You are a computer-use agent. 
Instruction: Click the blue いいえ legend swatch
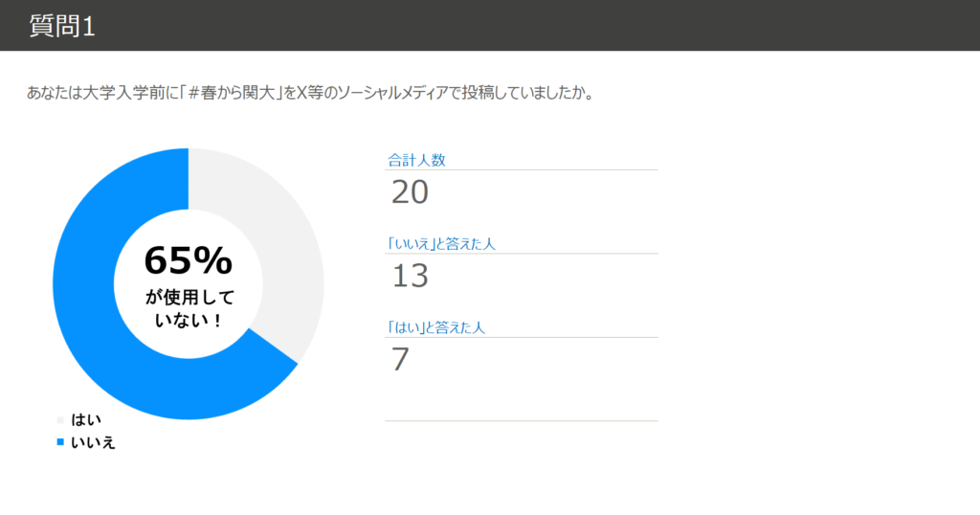(x=60, y=441)
